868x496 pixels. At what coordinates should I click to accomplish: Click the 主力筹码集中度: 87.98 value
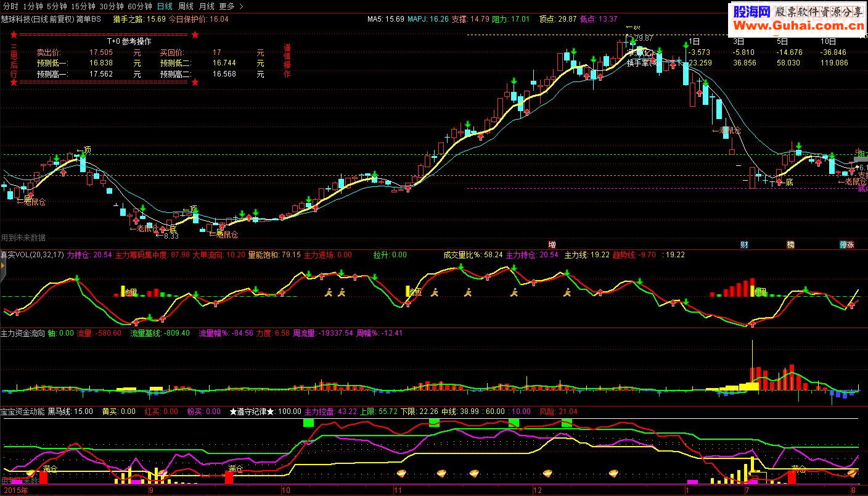click(152, 255)
